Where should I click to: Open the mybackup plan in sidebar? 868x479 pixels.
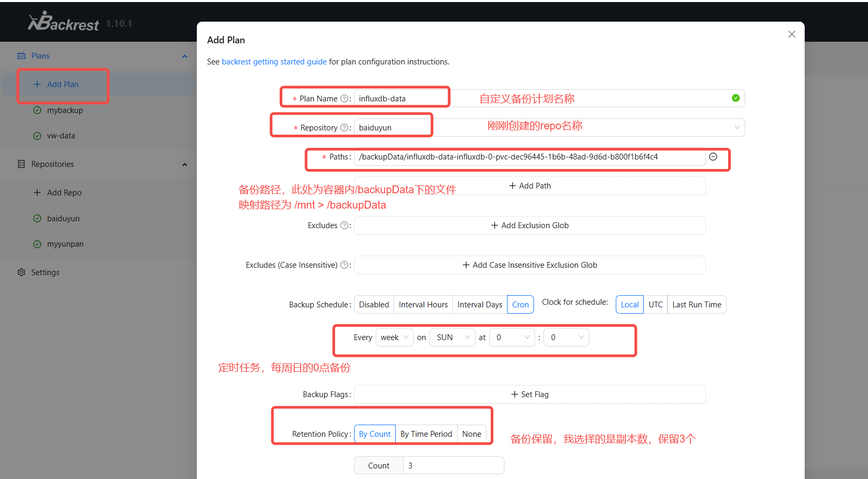65,110
